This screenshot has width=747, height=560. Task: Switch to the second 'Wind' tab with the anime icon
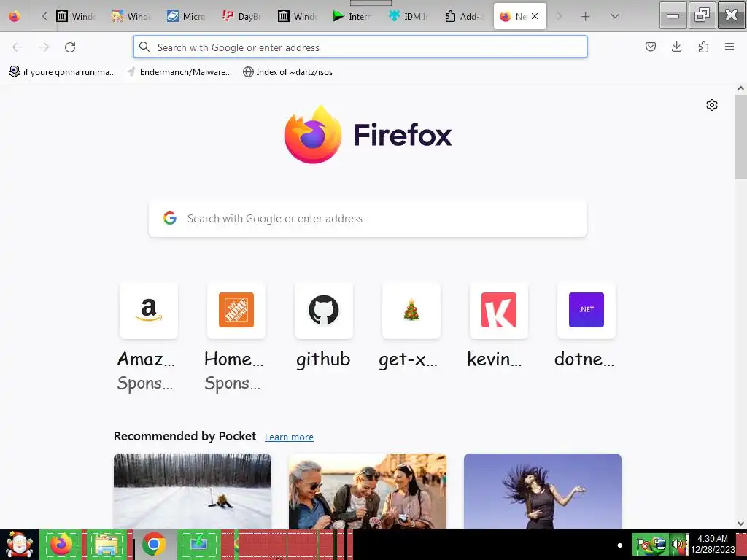point(131,16)
